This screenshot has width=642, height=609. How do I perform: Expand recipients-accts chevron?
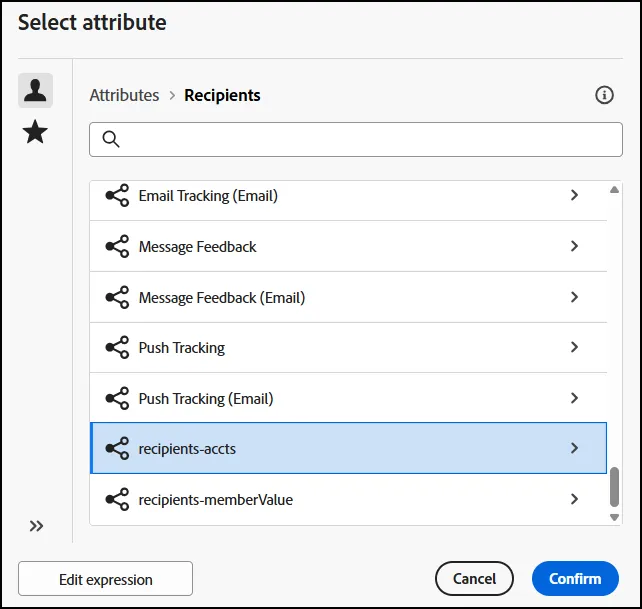pos(574,448)
